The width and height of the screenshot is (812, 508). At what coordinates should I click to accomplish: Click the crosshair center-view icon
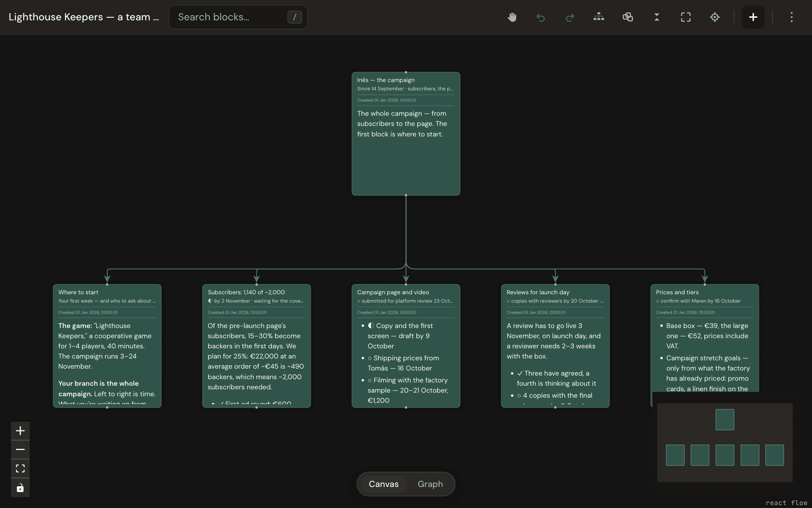coord(715,17)
